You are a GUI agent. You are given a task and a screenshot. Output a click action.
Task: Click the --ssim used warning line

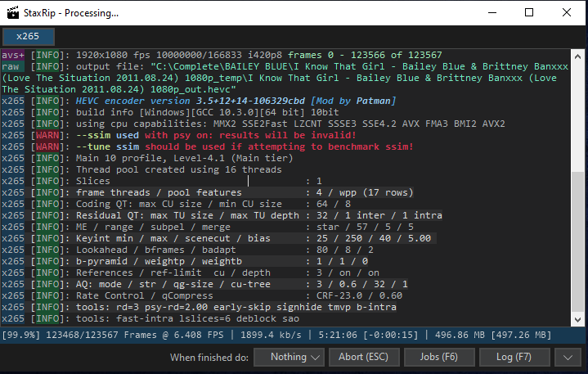pos(179,135)
